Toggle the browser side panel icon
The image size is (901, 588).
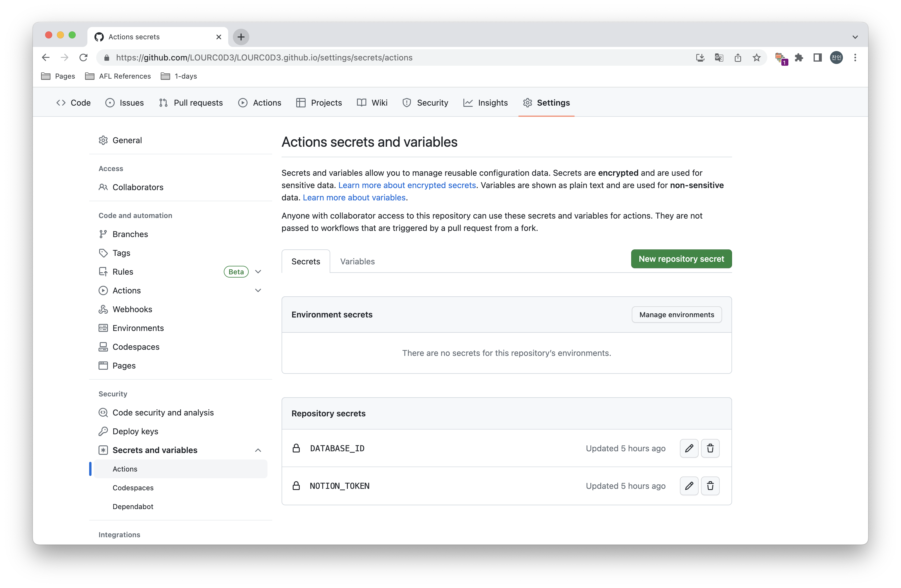tap(817, 58)
